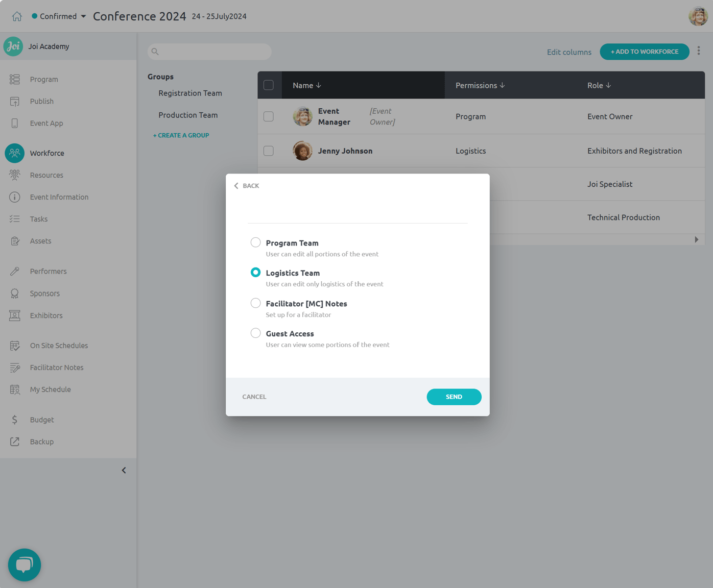Open the three-dot menu near Add to Workforce
Screen dimensions: 713x588
click(x=699, y=51)
